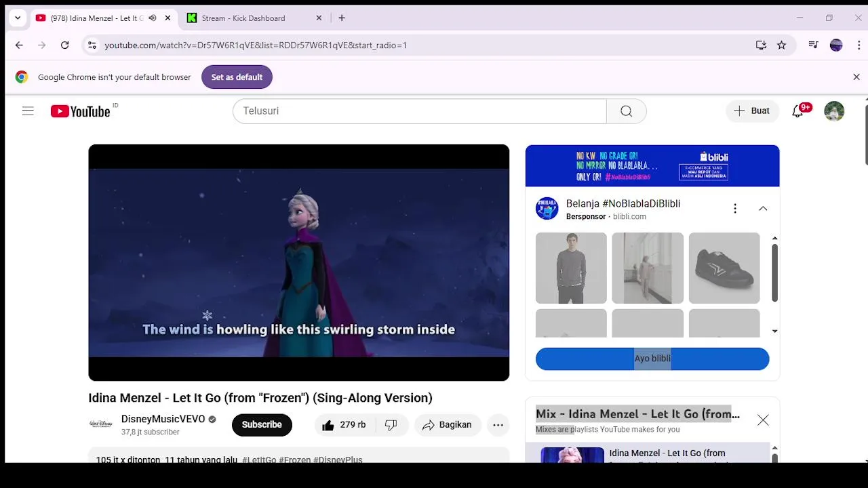Mute the Idina Menzel tab audio
This screenshot has width=868, height=488.
coord(153,18)
